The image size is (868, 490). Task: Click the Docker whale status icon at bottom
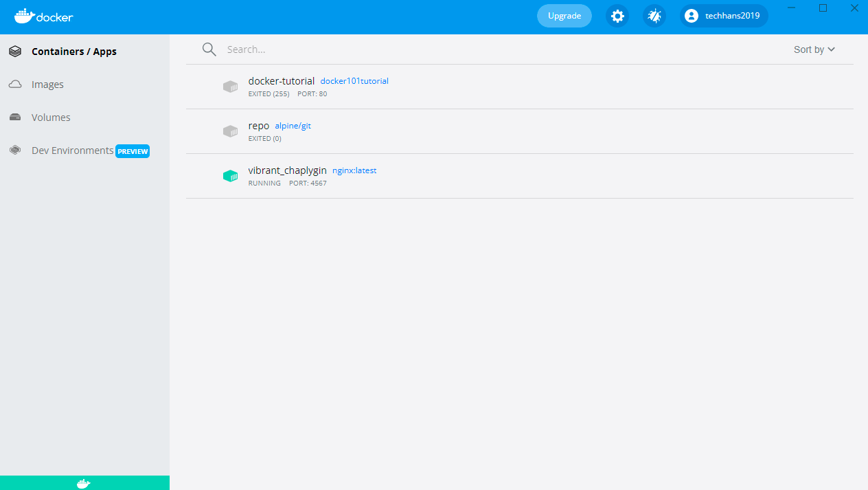pos(84,483)
